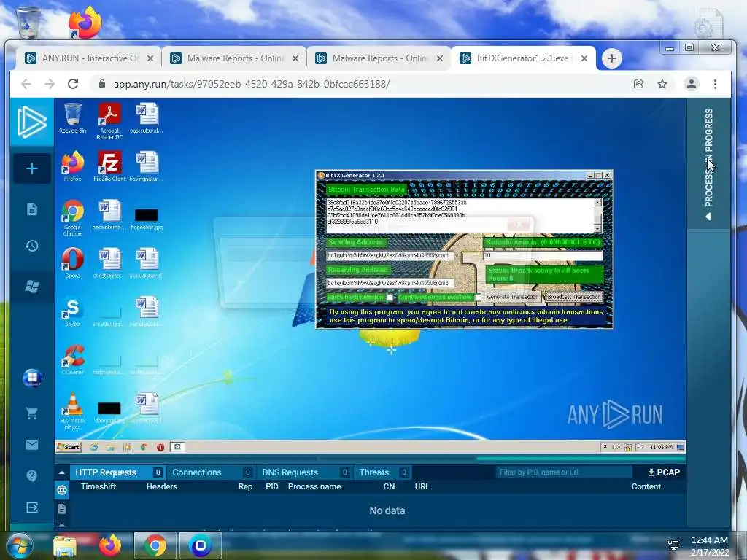Open the help question mark icon

(x=32, y=475)
